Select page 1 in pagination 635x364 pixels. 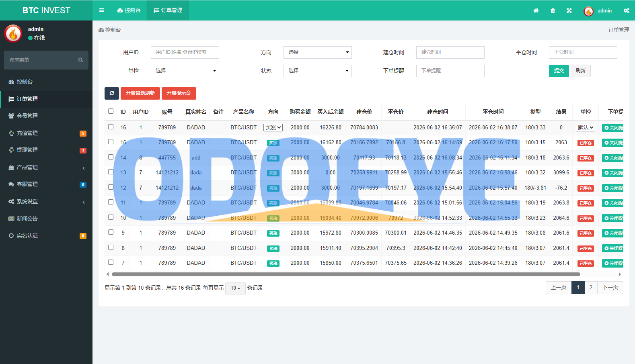point(578,288)
